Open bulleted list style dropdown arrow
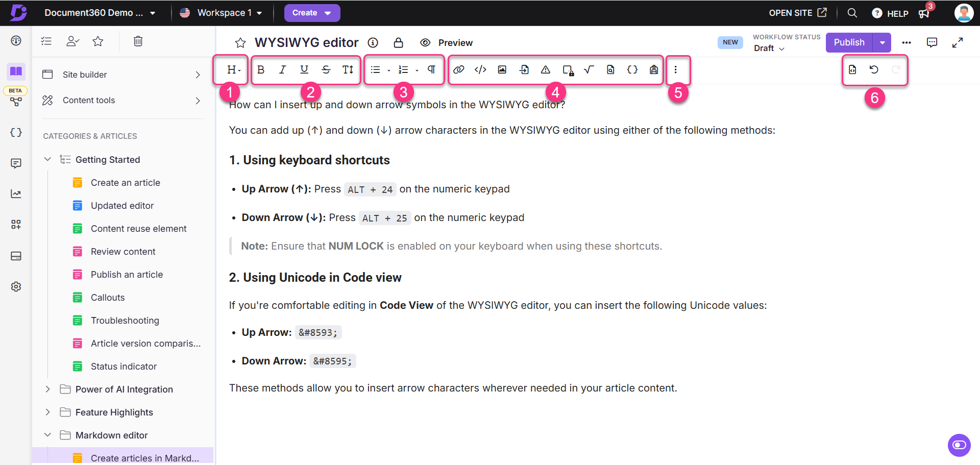The width and height of the screenshot is (980, 465). click(x=389, y=70)
